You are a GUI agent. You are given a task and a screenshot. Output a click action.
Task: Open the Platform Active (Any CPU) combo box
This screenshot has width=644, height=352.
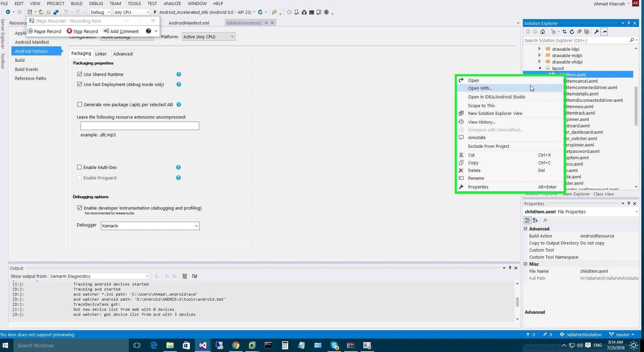pyautogui.click(x=209, y=37)
